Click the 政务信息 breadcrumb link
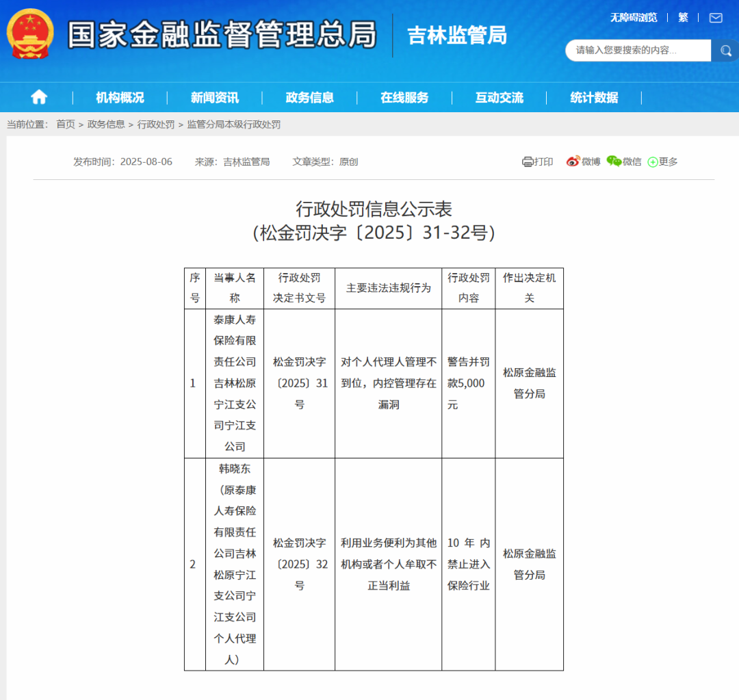The width and height of the screenshot is (739, 700). (106, 125)
